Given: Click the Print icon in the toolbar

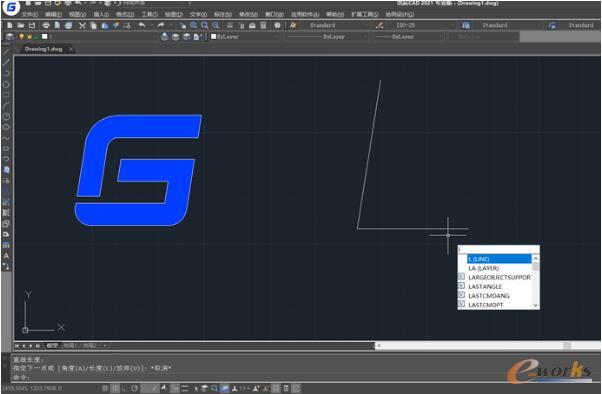Looking at the screenshot, I should point(46,25).
